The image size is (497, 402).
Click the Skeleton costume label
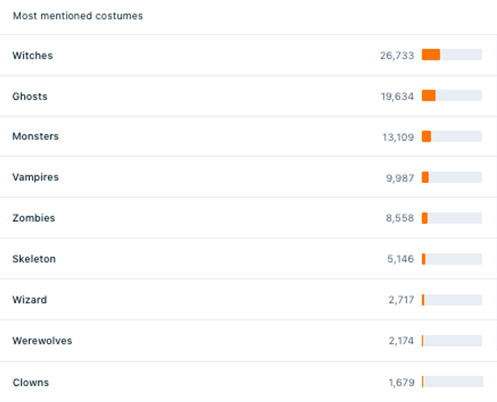click(34, 259)
